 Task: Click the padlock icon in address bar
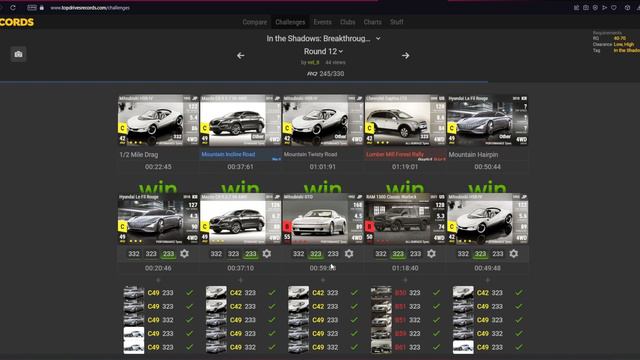(42, 8)
